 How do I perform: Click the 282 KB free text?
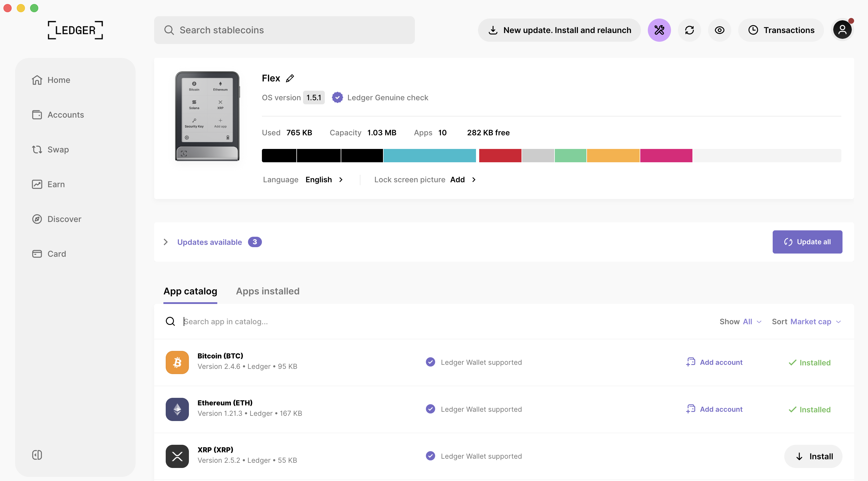pyautogui.click(x=488, y=132)
